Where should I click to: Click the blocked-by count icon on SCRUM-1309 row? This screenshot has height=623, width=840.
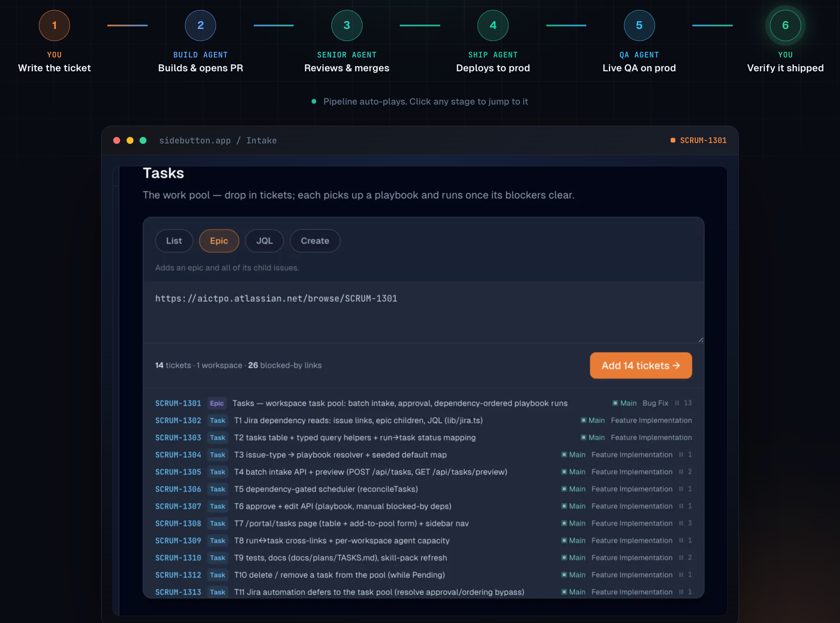tap(681, 540)
